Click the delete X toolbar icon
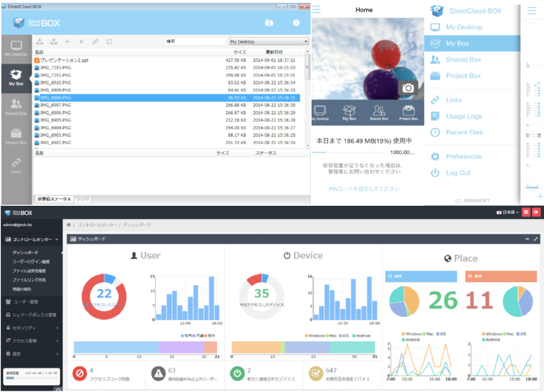The width and height of the screenshot is (544, 392). [x=81, y=41]
